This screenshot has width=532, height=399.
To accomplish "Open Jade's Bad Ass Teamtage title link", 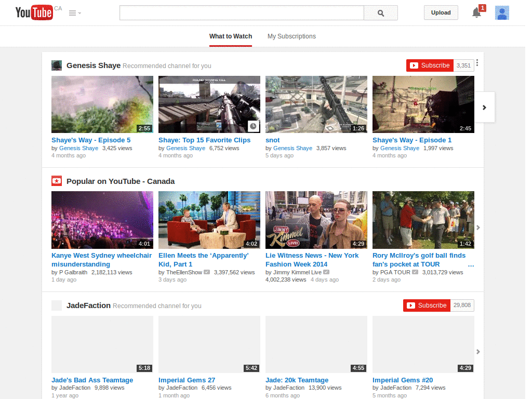I will tap(92, 380).
